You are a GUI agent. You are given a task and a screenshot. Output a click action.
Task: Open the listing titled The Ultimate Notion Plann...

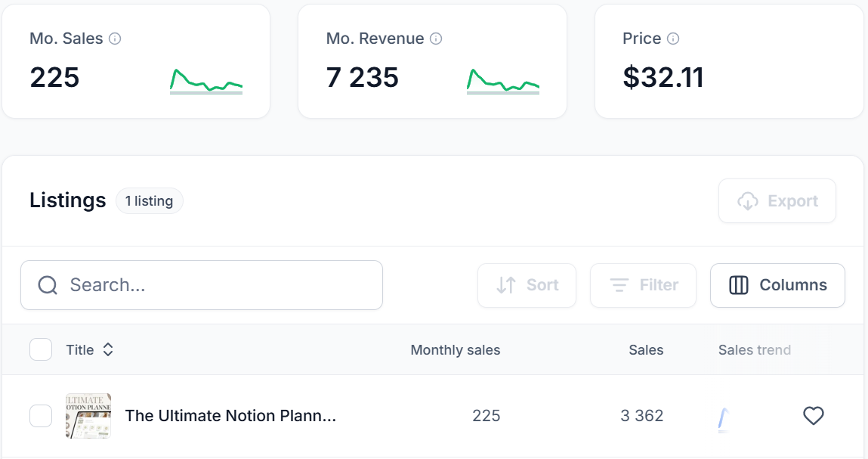[230, 416]
